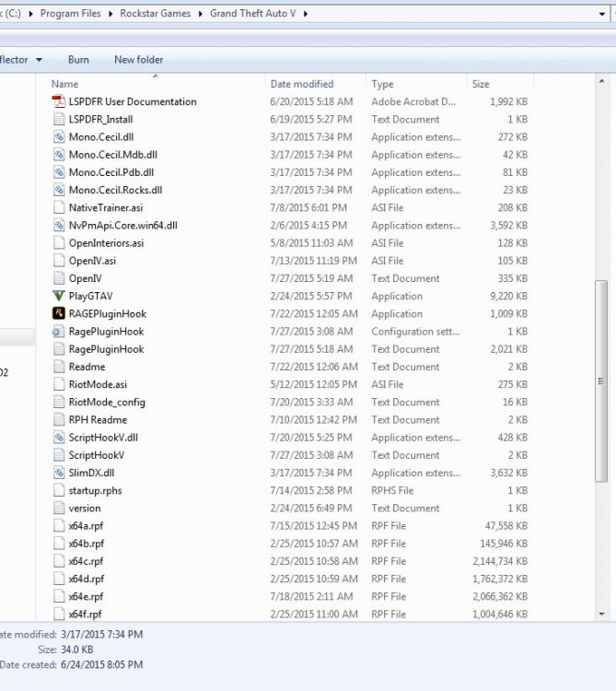This screenshot has height=691, width=616.
Task: Select the NativeTrainer.asi file icon
Action: (x=59, y=207)
